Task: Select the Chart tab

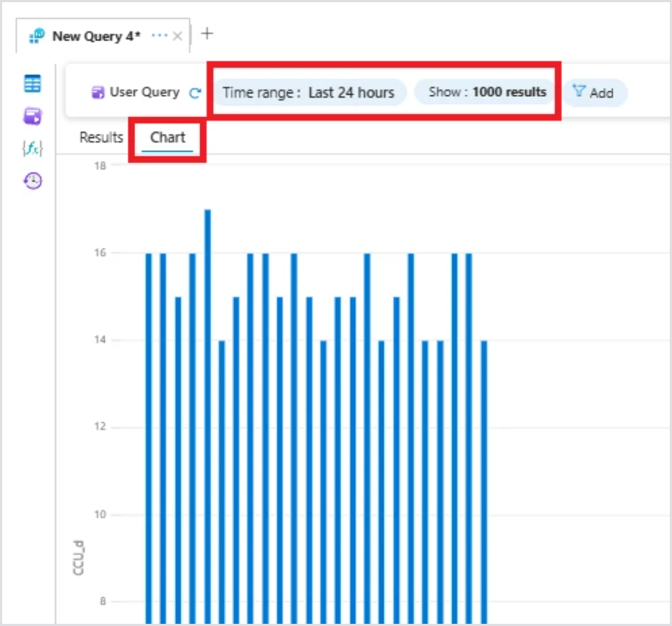Action: tap(168, 137)
